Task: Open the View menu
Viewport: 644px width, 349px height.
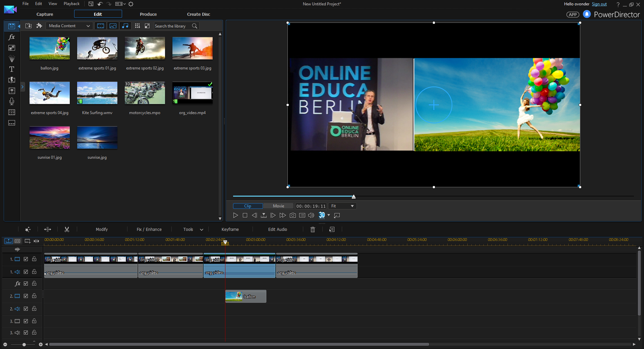Action: tap(53, 4)
